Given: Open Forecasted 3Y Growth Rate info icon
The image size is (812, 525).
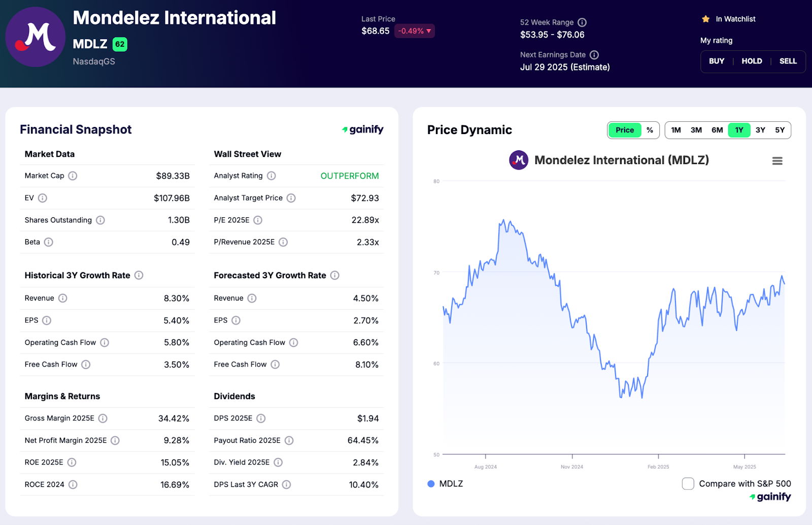Looking at the screenshot, I should [x=334, y=275].
